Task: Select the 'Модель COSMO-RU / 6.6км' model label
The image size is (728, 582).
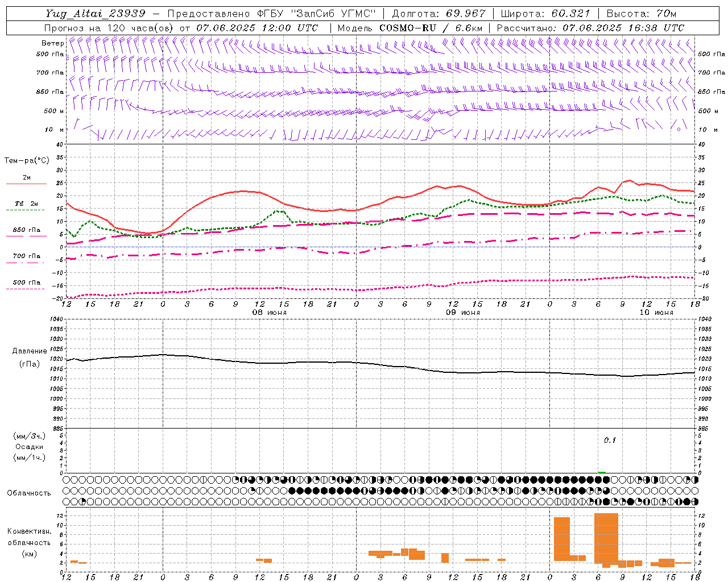Action: (x=410, y=28)
